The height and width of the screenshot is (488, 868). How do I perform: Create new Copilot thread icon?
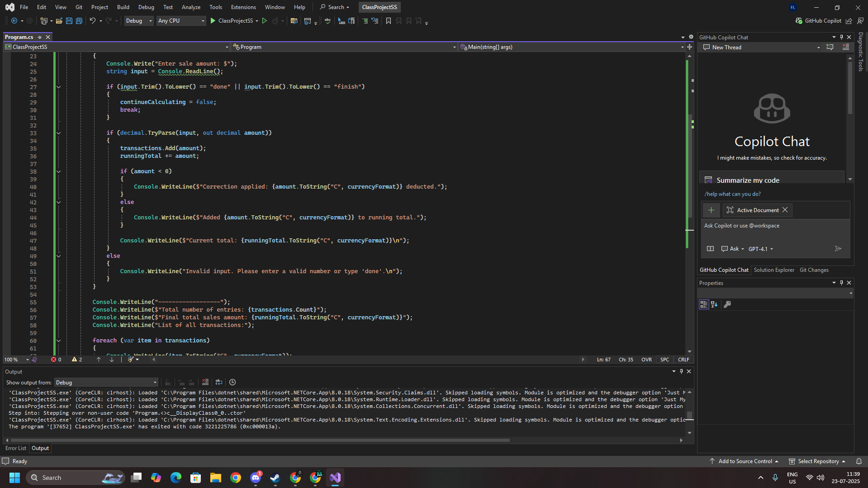point(830,47)
